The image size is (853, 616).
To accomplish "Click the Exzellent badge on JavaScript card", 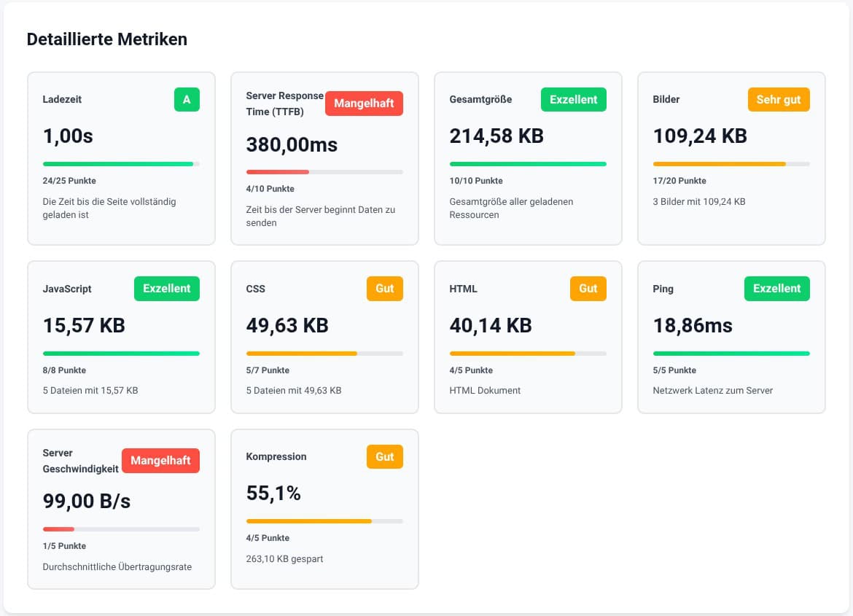I will click(166, 289).
